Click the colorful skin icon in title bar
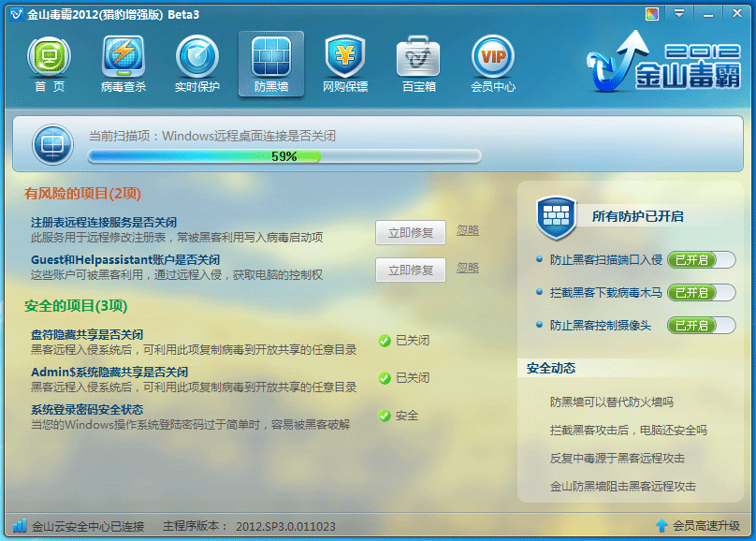 point(652,14)
